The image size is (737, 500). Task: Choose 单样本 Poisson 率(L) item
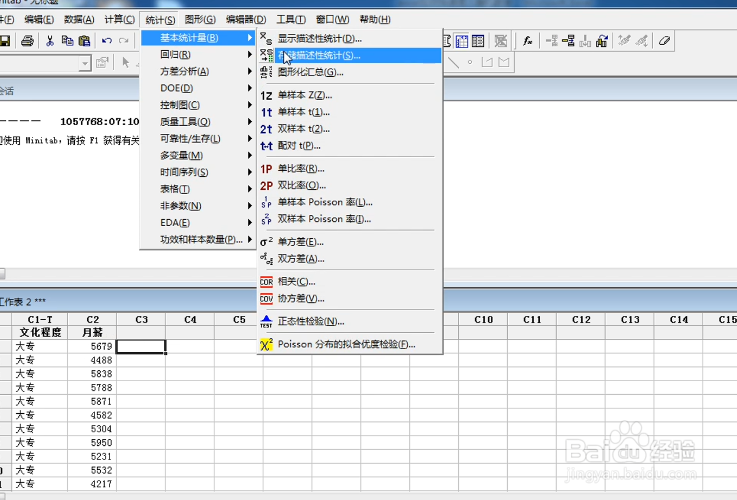349,203
